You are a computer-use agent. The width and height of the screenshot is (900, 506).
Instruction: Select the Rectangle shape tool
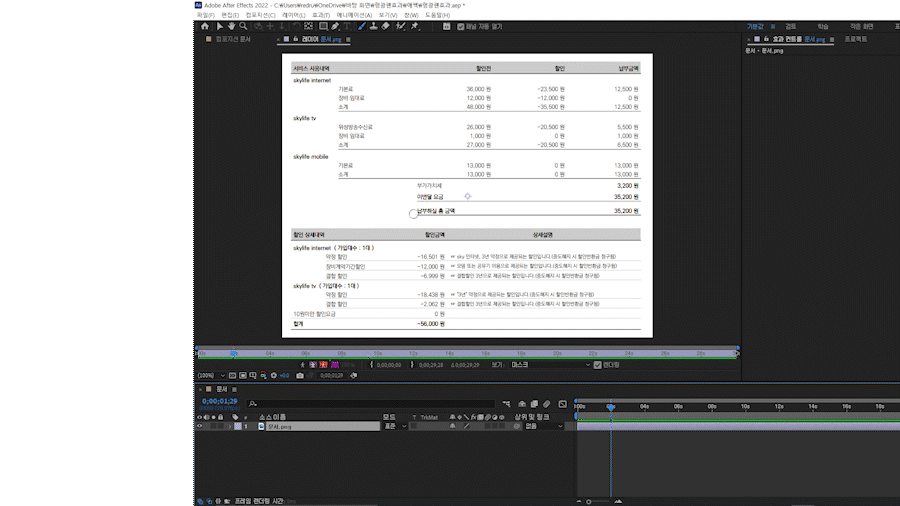coord(324,26)
